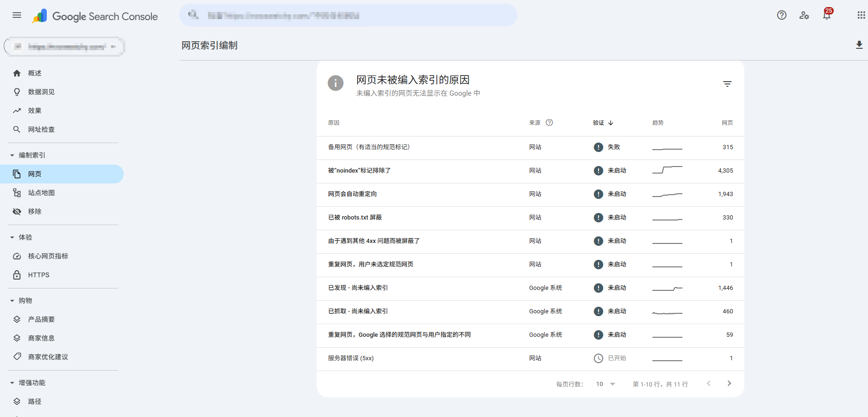Screen dimensions: 868x417
Task: Open the notifications bell
Action: (x=827, y=15)
